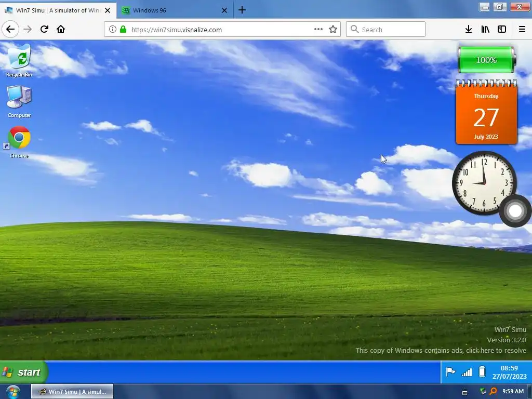
Task: Click the analog clock gadget
Action: point(485,183)
